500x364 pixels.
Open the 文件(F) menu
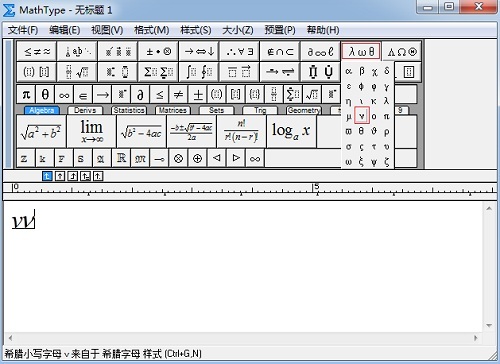point(23,30)
